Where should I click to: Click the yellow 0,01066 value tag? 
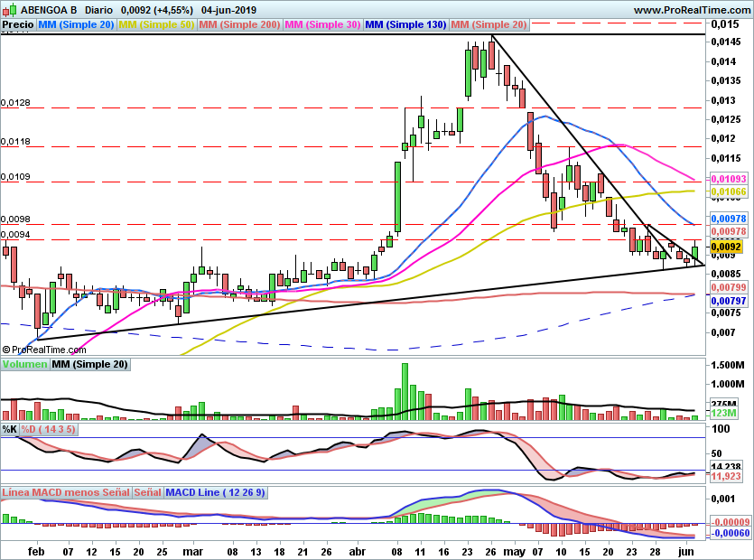tap(729, 191)
